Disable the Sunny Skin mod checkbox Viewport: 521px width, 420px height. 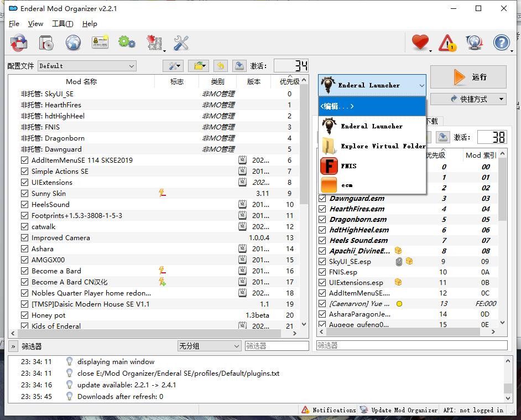(x=24, y=193)
